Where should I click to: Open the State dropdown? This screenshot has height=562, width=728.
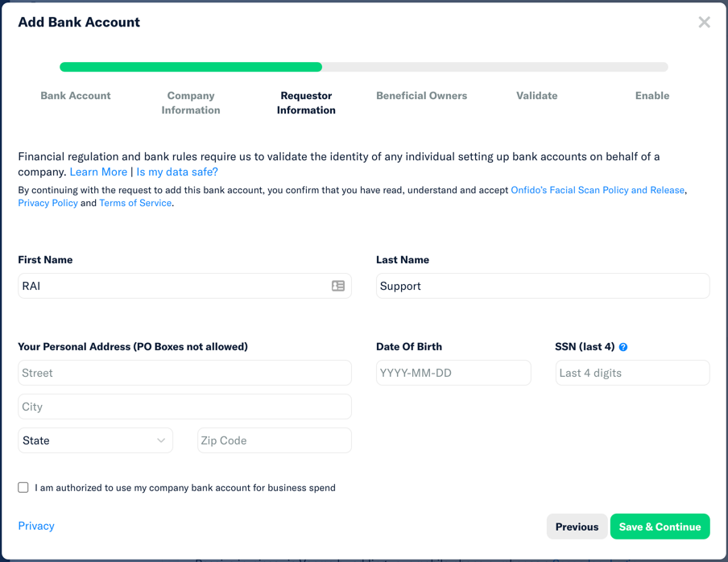click(x=95, y=440)
